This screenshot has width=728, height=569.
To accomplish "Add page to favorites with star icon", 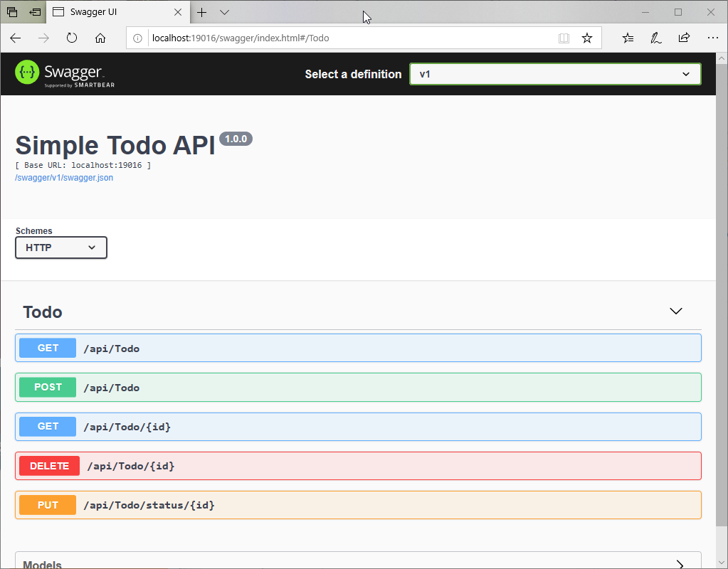I will (587, 38).
